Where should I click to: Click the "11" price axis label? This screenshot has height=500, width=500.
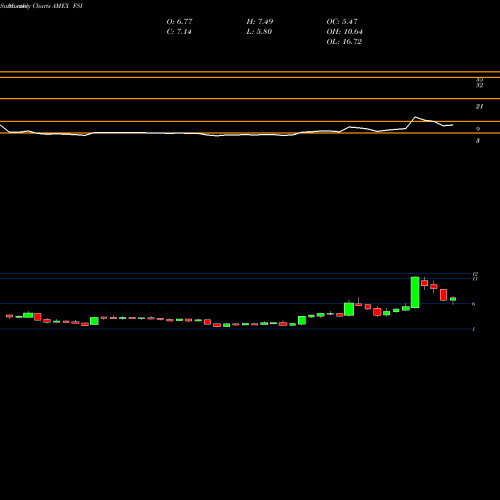[x=475, y=279]
